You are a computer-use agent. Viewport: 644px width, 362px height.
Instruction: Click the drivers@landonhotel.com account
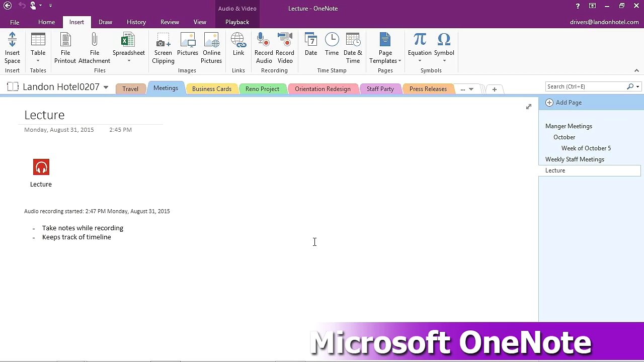pyautogui.click(x=604, y=22)
